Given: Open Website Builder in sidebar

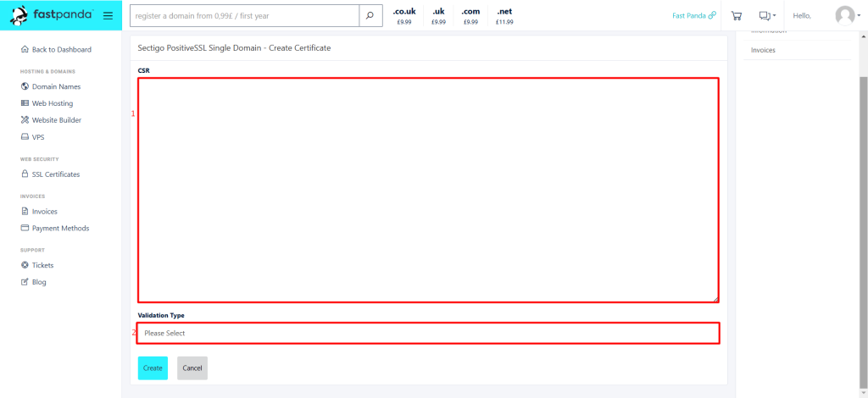Looking at the screenshot, I should point(57,120).
